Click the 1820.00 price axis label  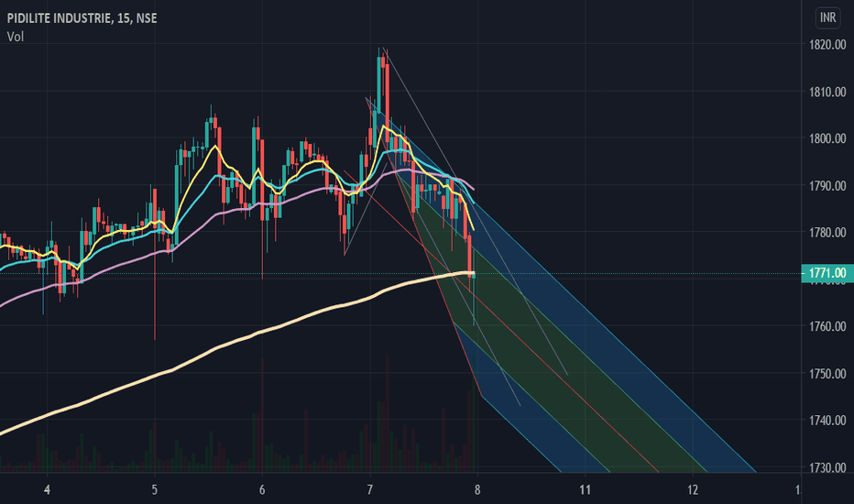(827, 45)
